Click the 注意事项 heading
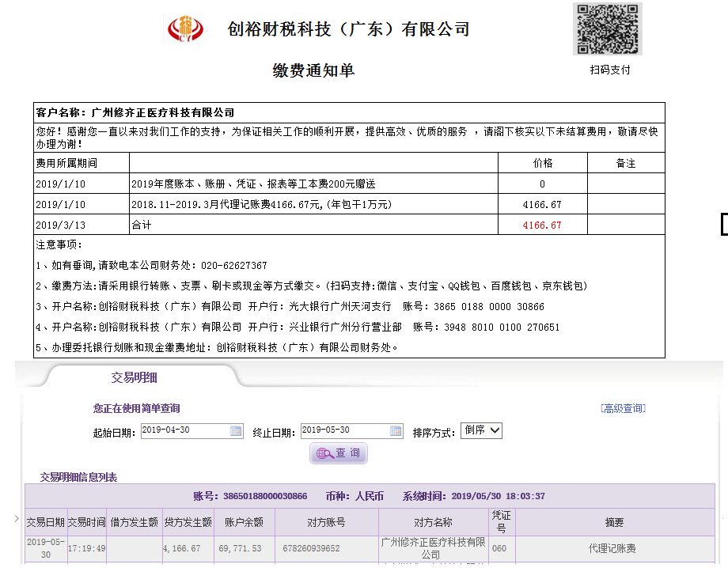This screenshot has width=728, height=568. (x=59, y=244)
